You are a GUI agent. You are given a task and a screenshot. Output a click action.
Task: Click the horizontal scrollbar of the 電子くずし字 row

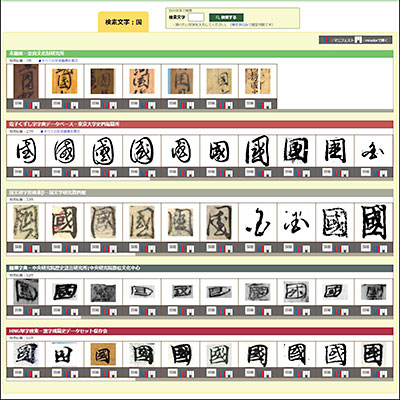(x=78, y=179)
